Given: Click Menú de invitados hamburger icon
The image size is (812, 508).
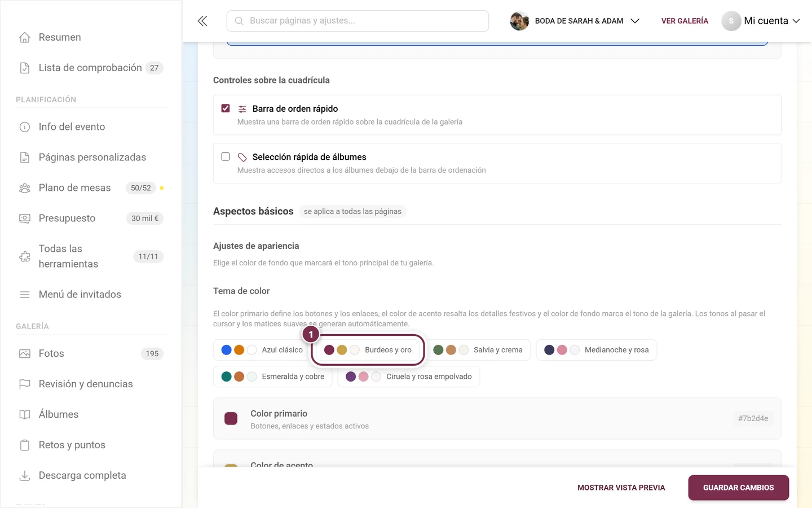Looking at the screenshot, I should point(25,295).
